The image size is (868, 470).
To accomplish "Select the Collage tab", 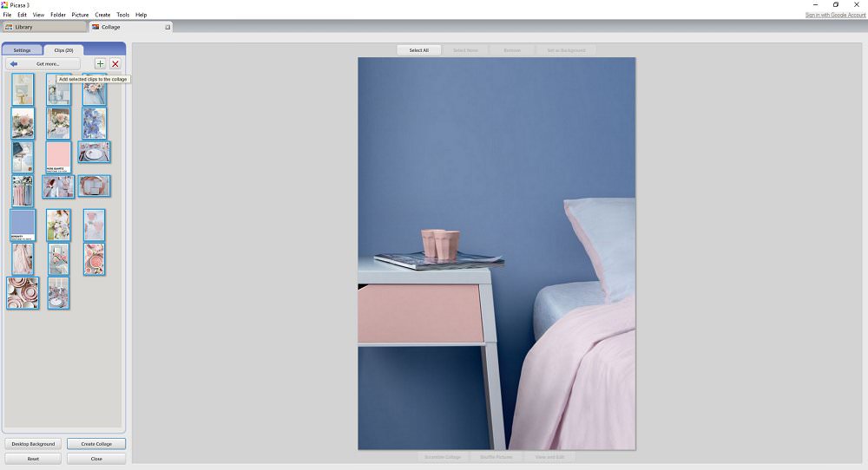I will tap(131, 27).
